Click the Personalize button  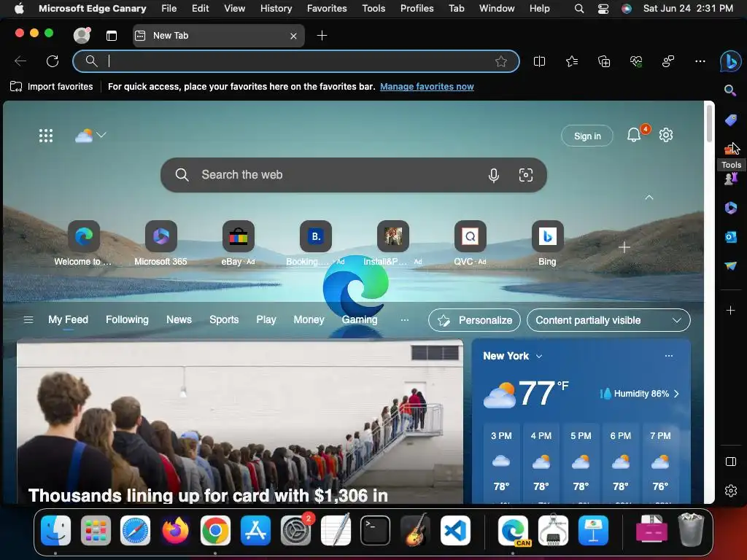click(474, 321)
